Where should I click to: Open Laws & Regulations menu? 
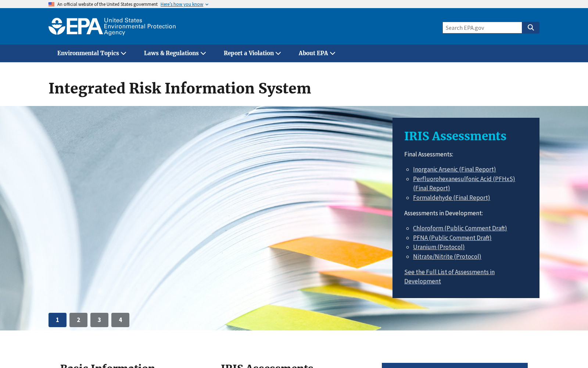pyautogui.click(x=175, y=53)
